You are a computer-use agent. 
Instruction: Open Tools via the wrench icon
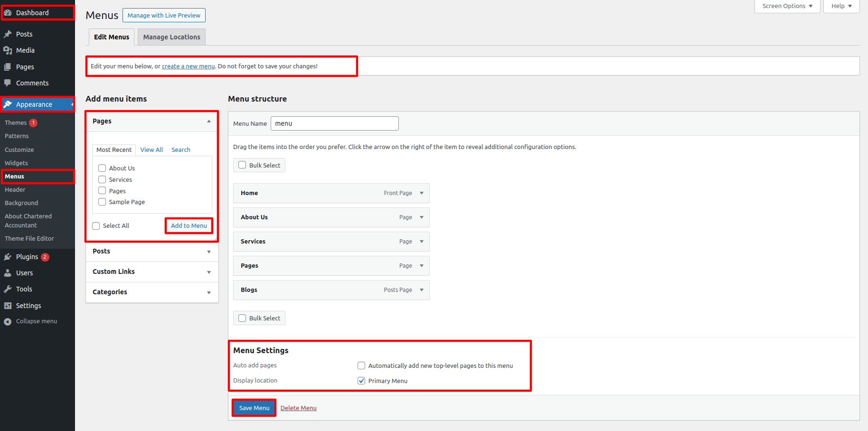point(8,289)
